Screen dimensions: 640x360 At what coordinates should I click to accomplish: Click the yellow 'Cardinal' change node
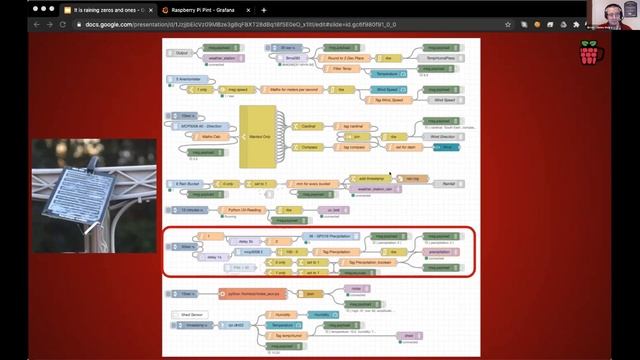coord(308,126)
